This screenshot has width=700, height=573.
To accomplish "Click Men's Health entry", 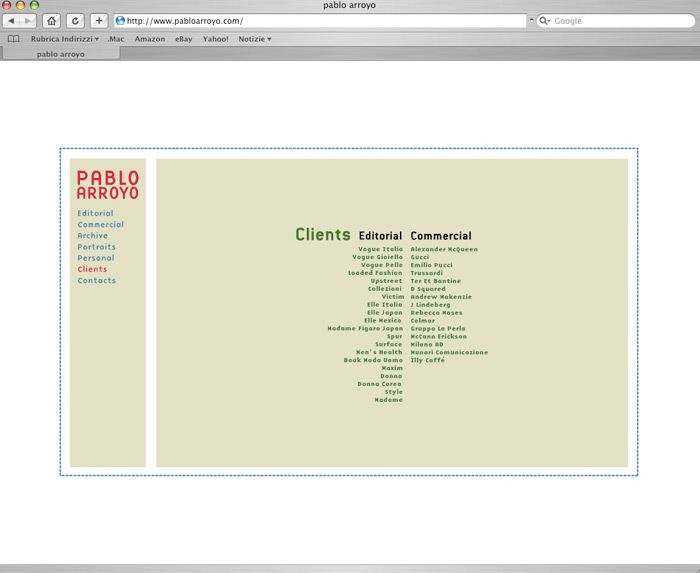I will [x=379, y=352].
